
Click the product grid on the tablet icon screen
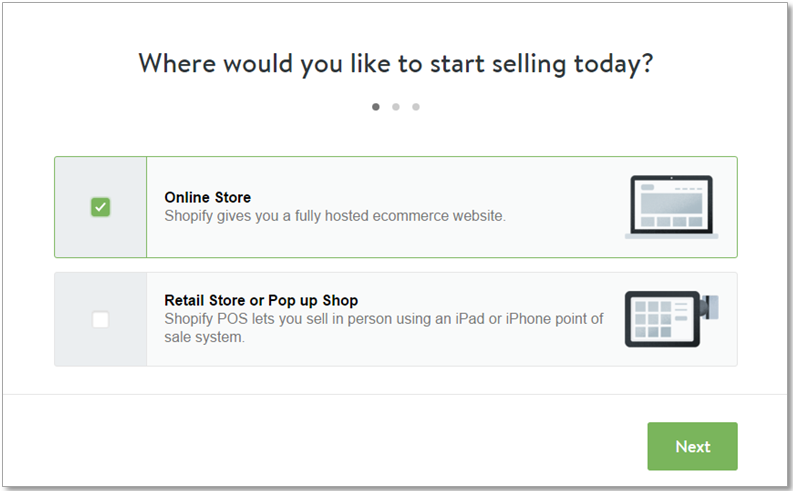(652, 319)
